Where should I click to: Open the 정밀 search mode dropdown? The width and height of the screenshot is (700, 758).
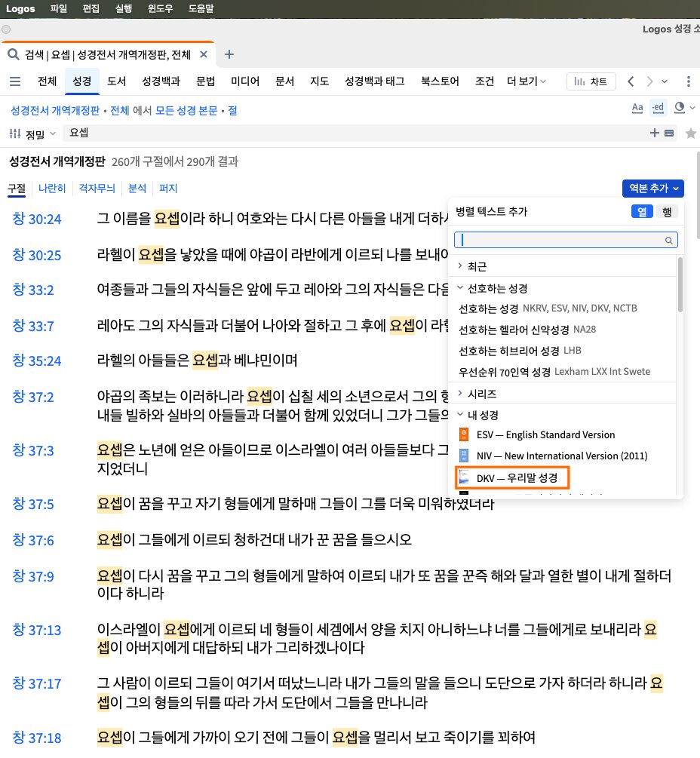(53, 133)
